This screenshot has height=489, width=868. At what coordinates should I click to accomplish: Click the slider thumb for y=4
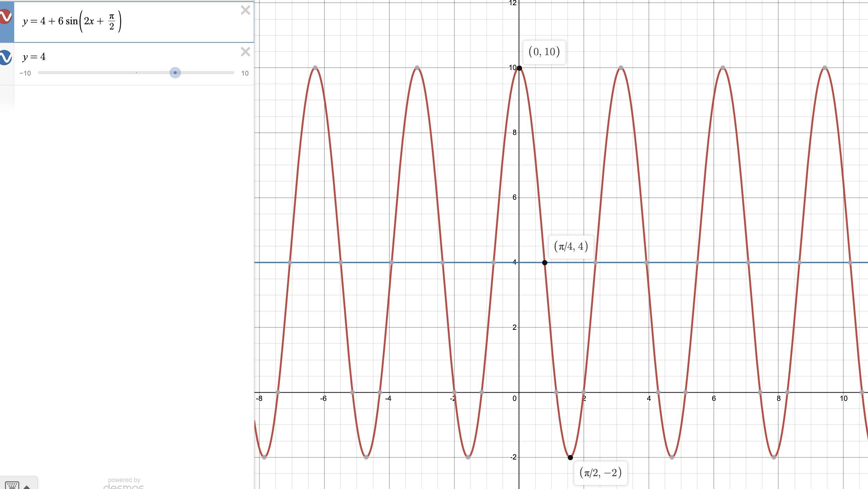point(175,73)
